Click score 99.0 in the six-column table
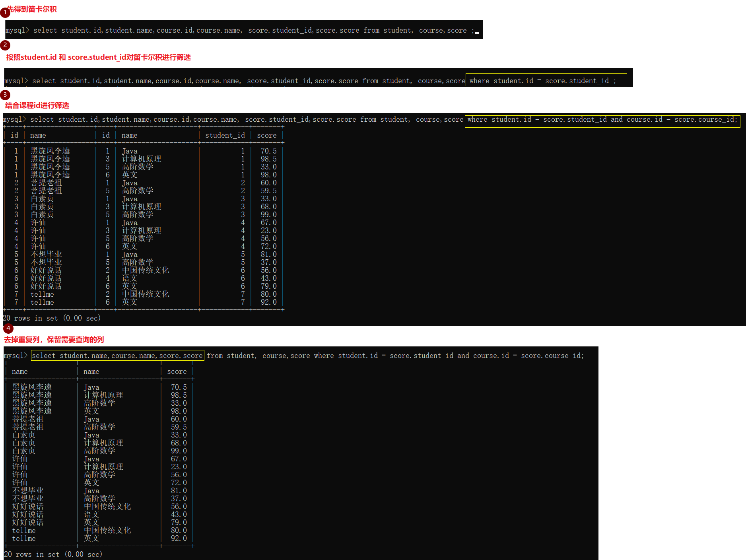The width and height of the screenshot is (746, 560). [269, 214]
